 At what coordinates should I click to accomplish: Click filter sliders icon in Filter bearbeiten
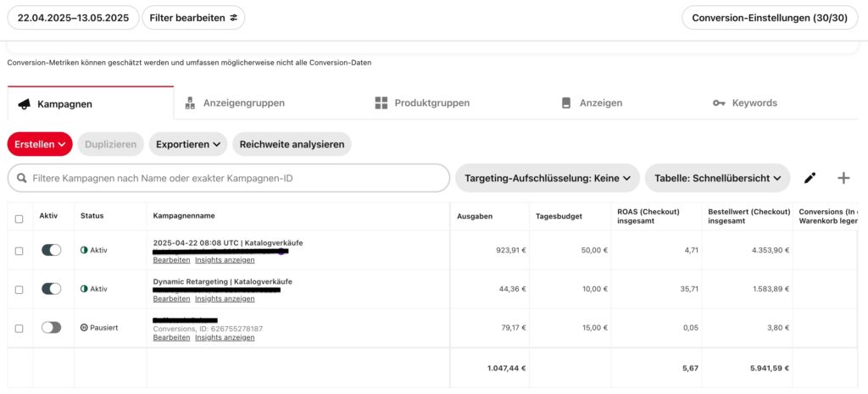point(234,18)
